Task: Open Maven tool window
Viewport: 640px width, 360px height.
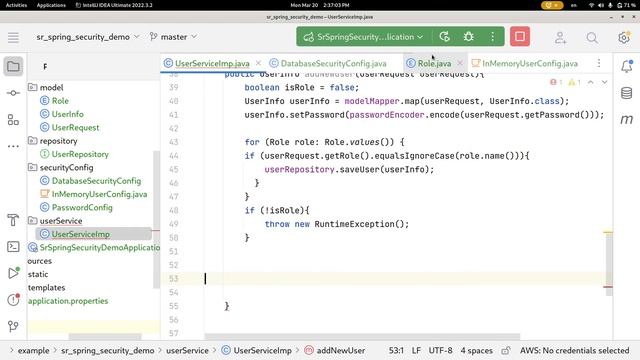Action: pyautogui.click(x=627, y=120)
